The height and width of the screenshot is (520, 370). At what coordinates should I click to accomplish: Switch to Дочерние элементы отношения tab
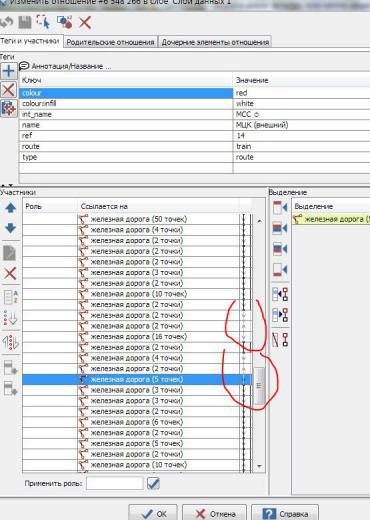point(215,42)
